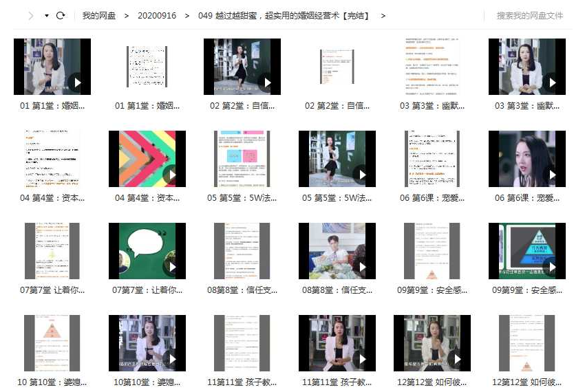Play the 04 第4堂 colorful chevron video

(147, 159)
